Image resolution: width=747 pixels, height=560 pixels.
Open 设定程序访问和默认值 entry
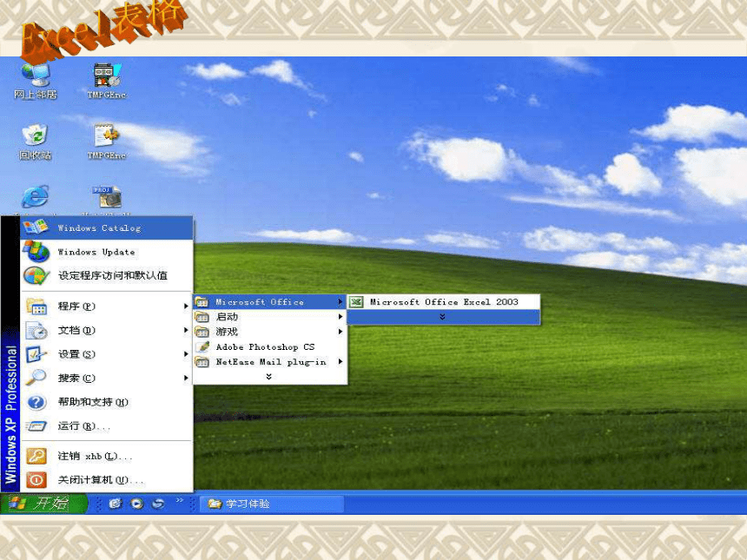(107, 275)
